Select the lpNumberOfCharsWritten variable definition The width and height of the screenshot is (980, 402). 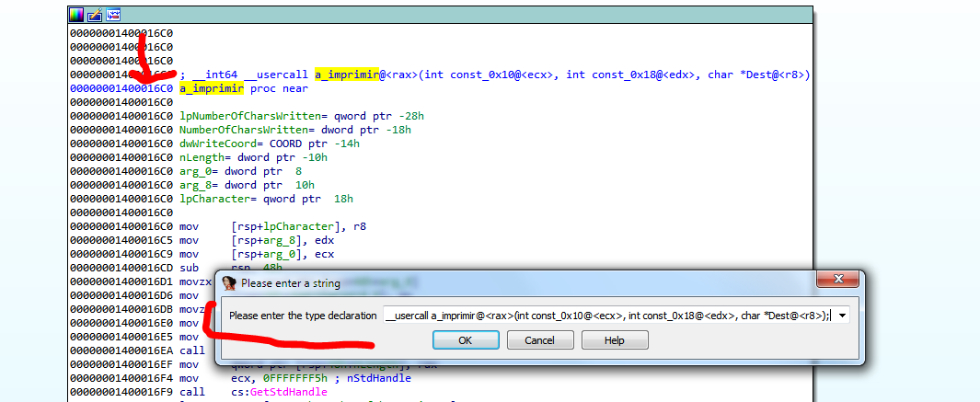(241, 116)
